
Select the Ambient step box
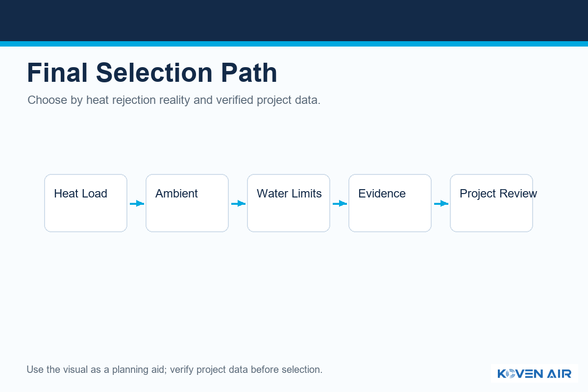[187, 203]
